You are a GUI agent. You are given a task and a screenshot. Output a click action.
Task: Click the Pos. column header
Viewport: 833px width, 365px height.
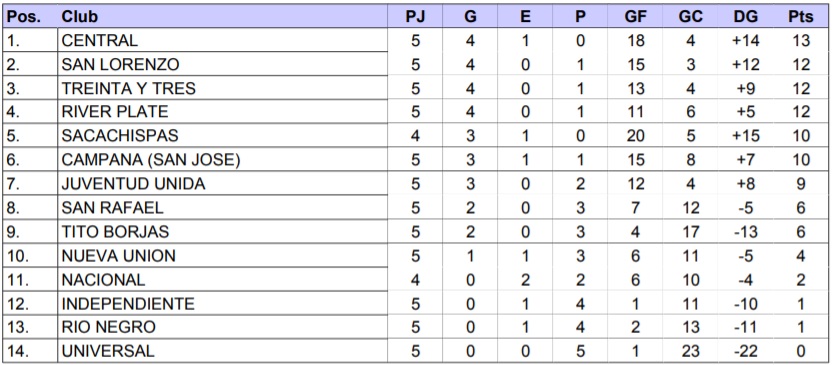pos(24,16)
